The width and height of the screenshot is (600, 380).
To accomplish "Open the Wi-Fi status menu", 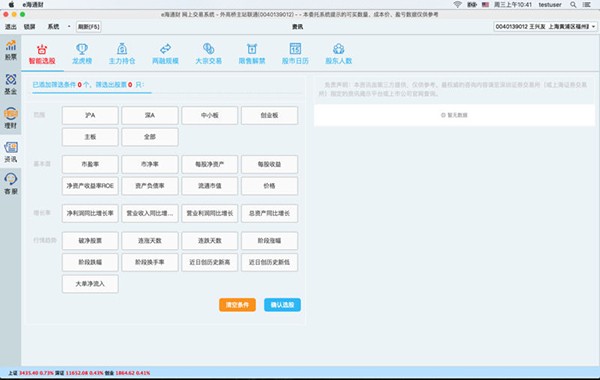I will [457, 5].
